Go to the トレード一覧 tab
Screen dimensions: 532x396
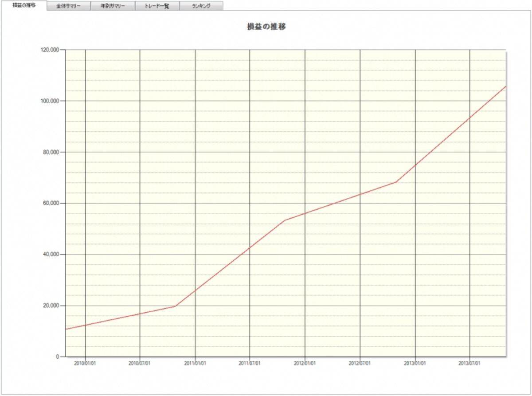point(157,6)
